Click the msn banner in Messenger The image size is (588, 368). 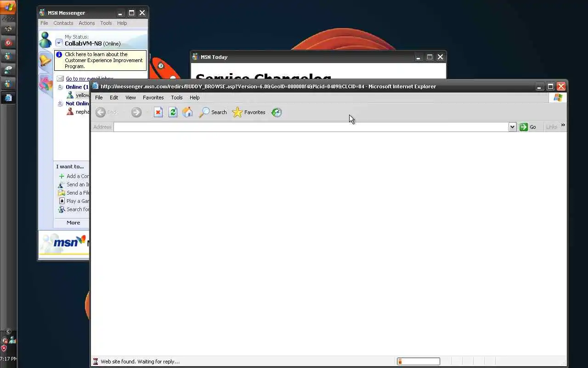(64, 243)
